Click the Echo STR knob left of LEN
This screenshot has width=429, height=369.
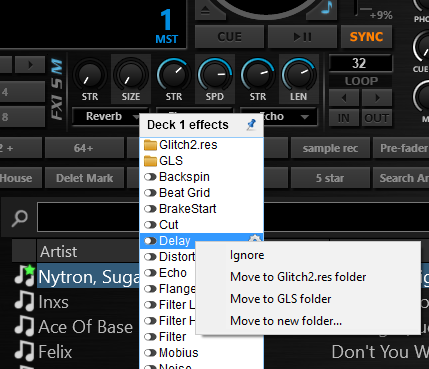258,75
